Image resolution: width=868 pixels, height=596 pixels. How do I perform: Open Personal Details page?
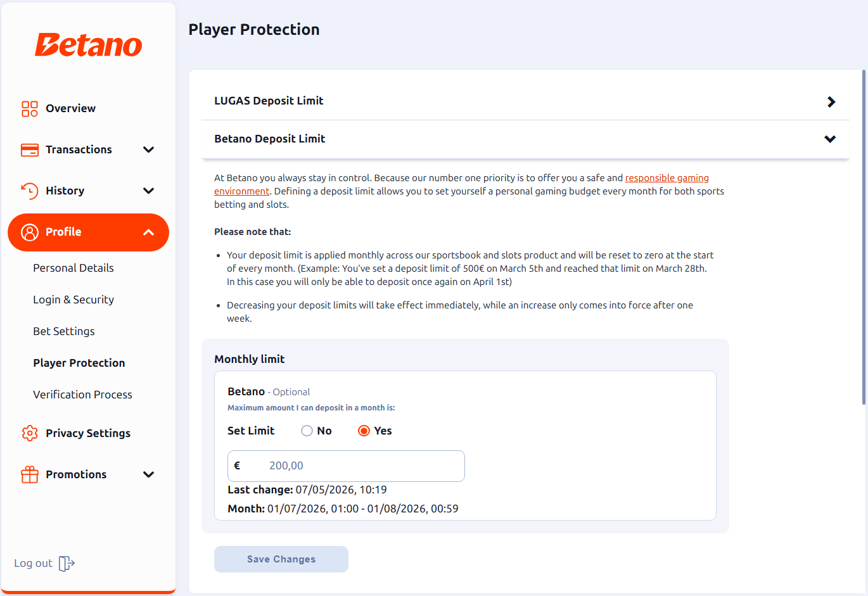tap(73, 268)
